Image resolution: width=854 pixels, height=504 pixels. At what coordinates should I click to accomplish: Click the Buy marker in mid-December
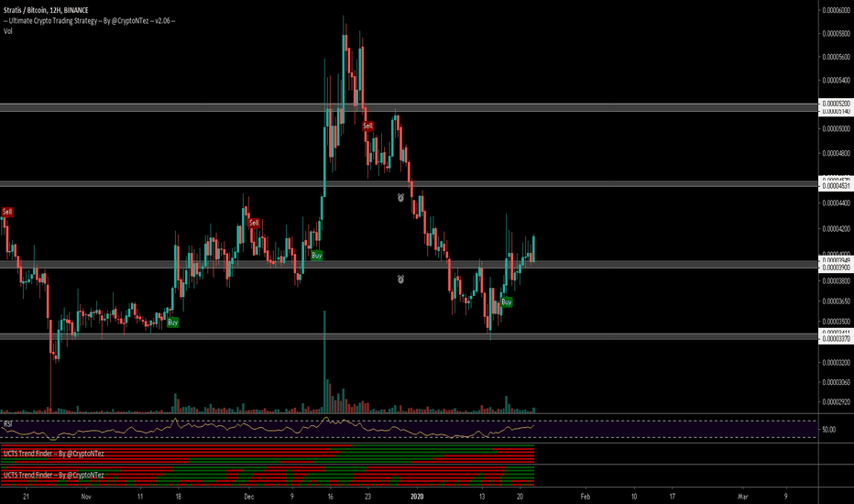coord(317,255)
